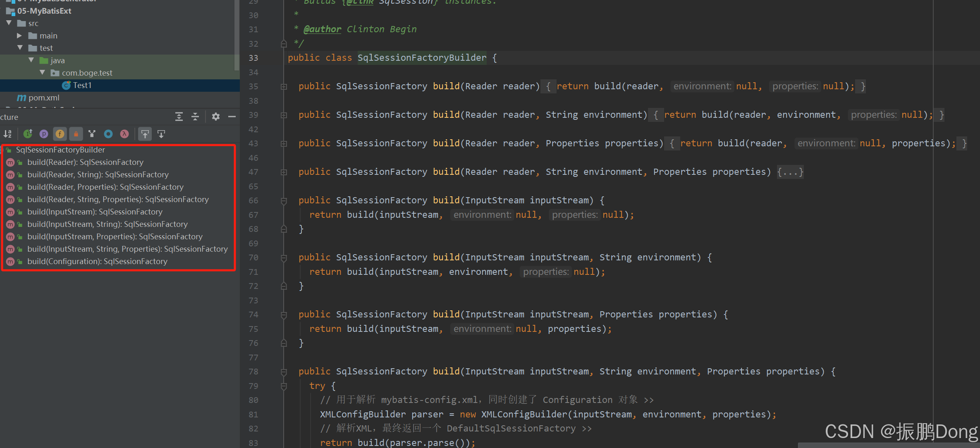Click the Show Lambdas icon

(x=124, y=134)
